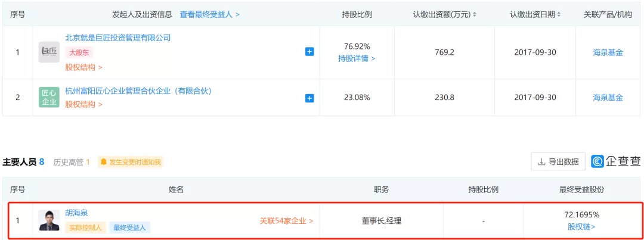Click 胡海泉 profile photo thumbnail
644x240 pixels.
(49, 220)
